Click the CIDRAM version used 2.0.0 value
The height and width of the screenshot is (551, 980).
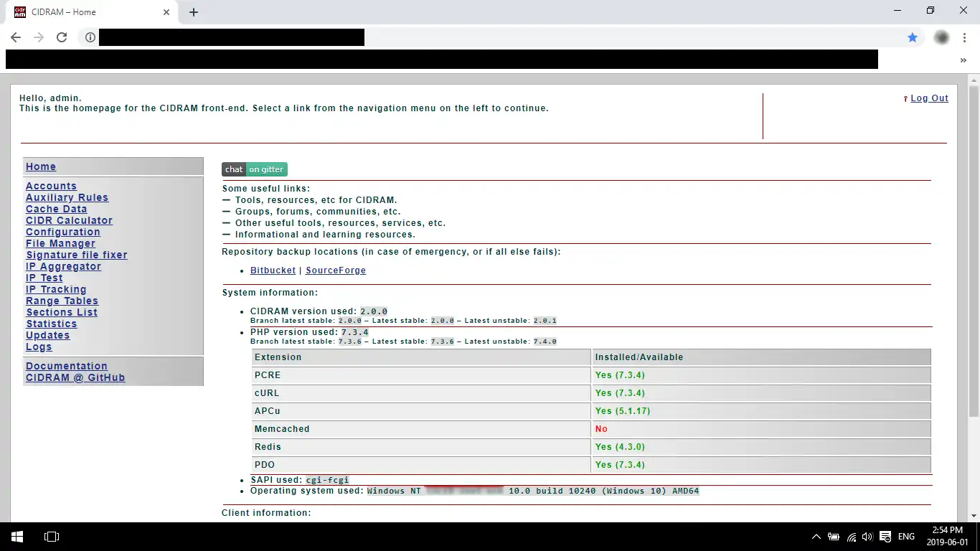tap(374, 311)
